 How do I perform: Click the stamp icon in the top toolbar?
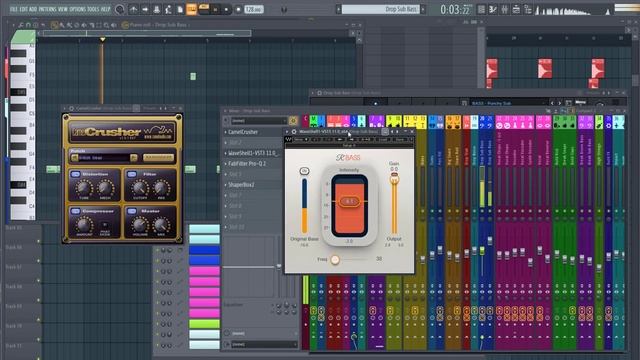(157, 9)
